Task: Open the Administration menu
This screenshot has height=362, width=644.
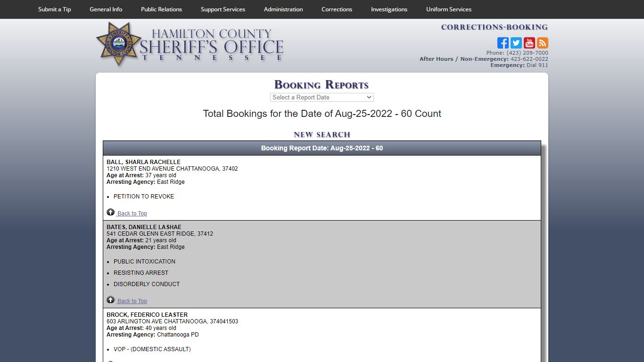Action: click(283, 9)
